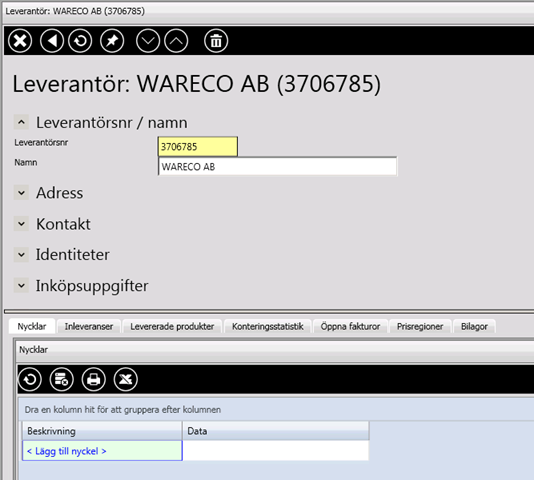Expand the Identiteter section
This screenshot has height=480, width=534.
point(21,254)
